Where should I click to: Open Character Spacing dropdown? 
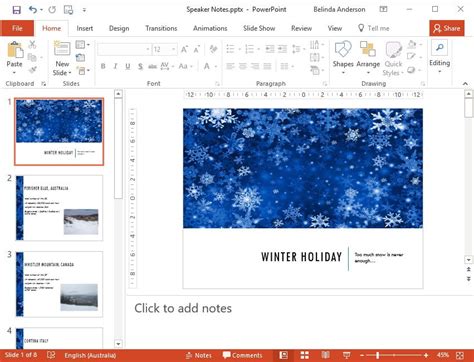click(167, 66)
